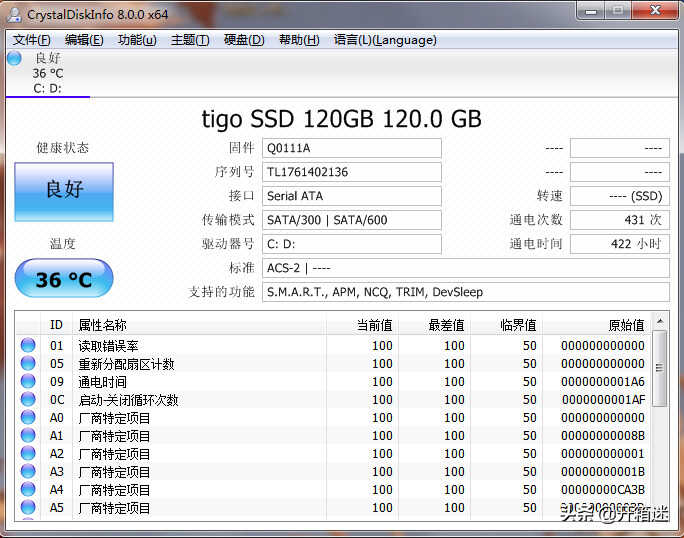Click the firmware field Q0111A
684x538 pixels.
coord(352,148)
